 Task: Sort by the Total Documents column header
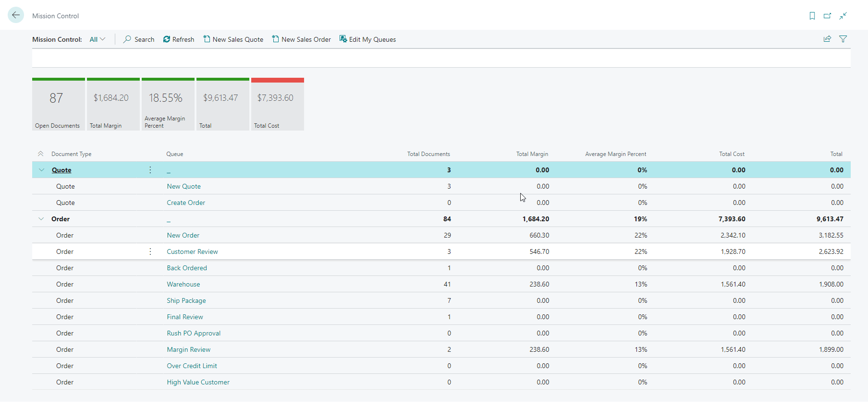tap(428, 154)
